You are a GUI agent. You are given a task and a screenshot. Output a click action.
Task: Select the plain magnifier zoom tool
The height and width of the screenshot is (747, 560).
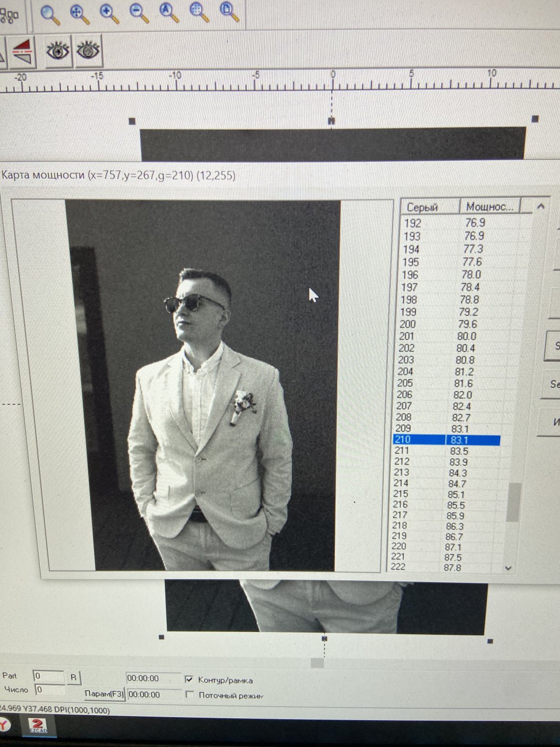coord(49,14)
